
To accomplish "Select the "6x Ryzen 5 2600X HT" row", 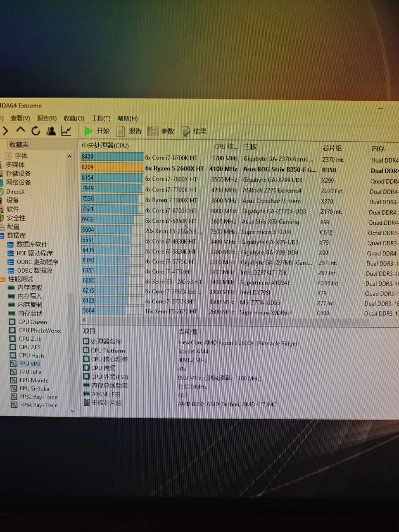I will pyautogui.click(x=239, y=169).
